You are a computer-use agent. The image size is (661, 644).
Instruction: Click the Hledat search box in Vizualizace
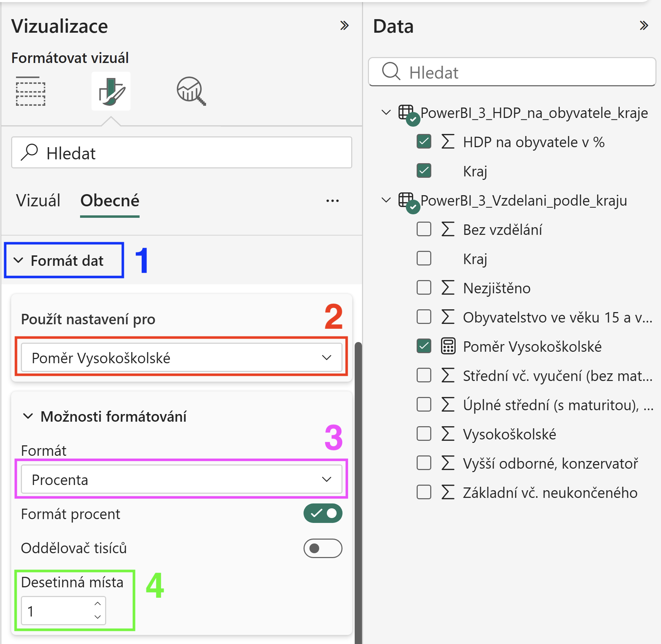(181, 153)
